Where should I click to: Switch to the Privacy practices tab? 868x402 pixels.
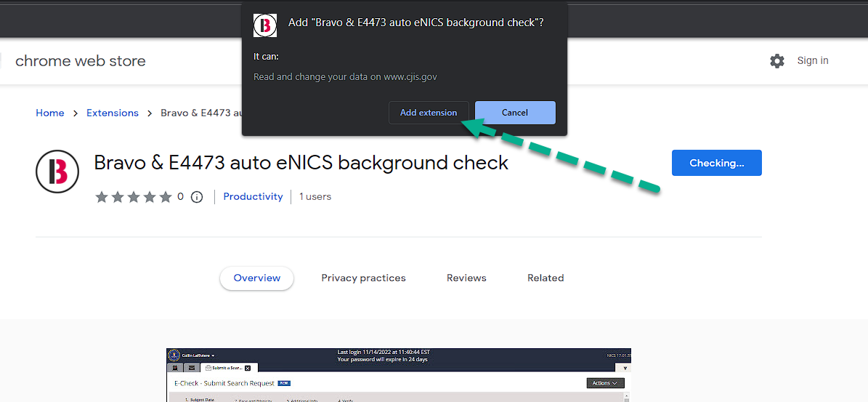click(x=363, y=278)
